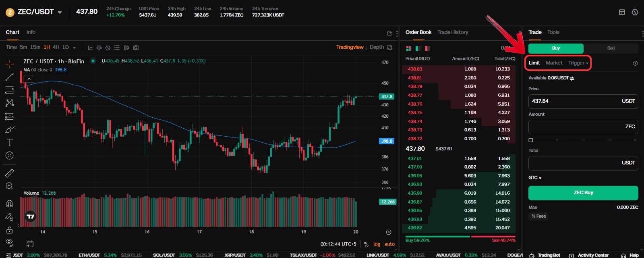Open the projection tools icon
This screenshot has height=258, width=644.
10,116
